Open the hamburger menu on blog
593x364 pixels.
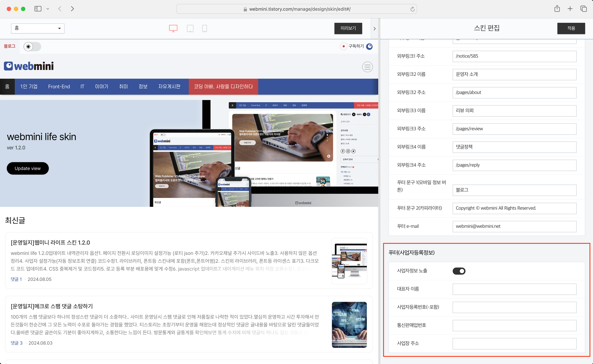[367, 67]
